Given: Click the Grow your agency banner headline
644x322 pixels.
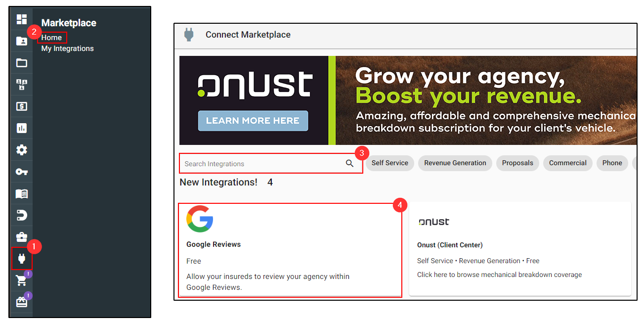Looking at the screenshot, I should [x=460, y=77].
